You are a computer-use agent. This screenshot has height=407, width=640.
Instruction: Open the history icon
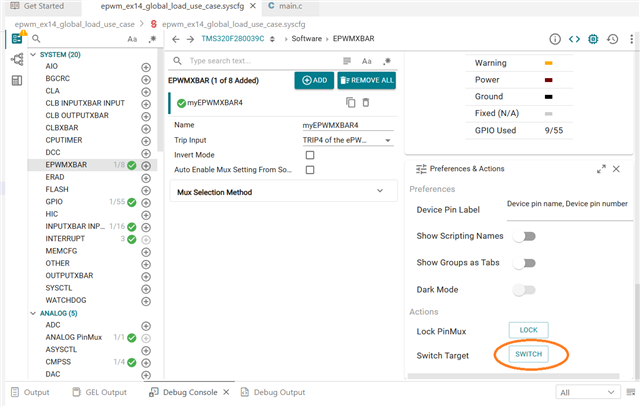tap(612, 39)
